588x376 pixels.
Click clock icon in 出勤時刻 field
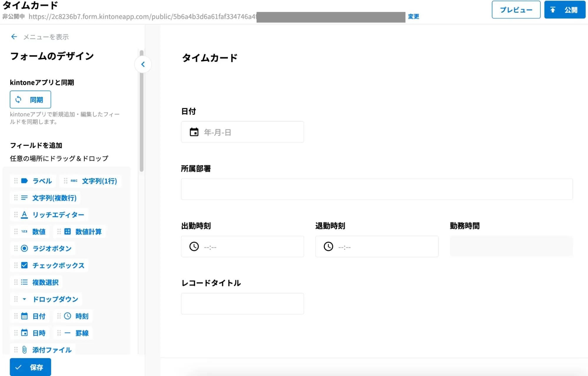click(x=194, y=246)
